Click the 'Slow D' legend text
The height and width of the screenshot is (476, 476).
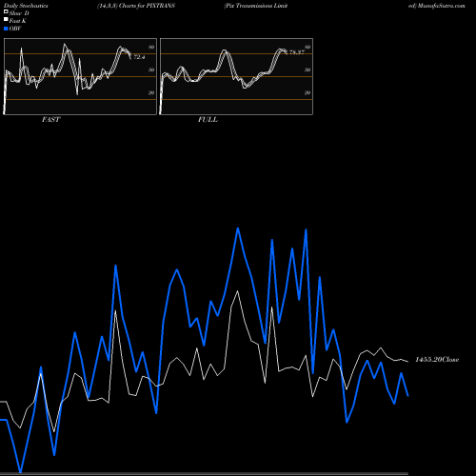pyautogui.click(x=19, y=13)
